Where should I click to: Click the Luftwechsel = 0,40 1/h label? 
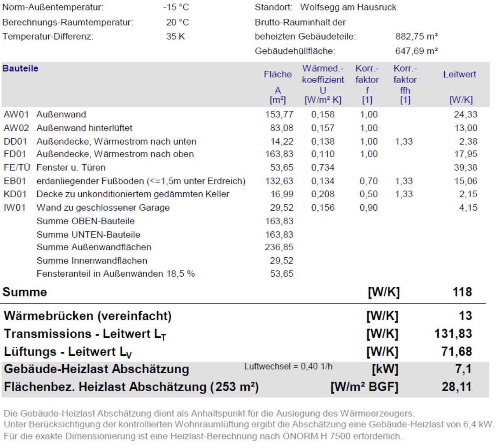point(288,367)
